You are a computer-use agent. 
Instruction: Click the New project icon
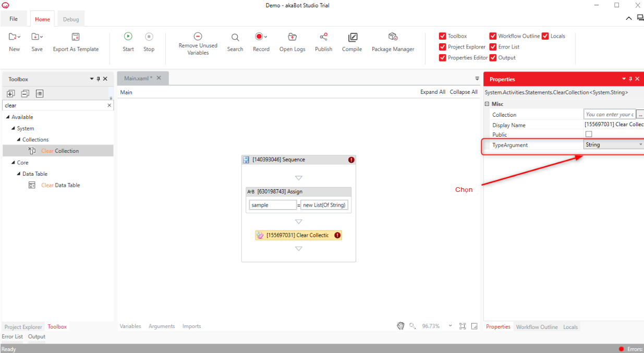pyautogui.click(x=14, y=36)
